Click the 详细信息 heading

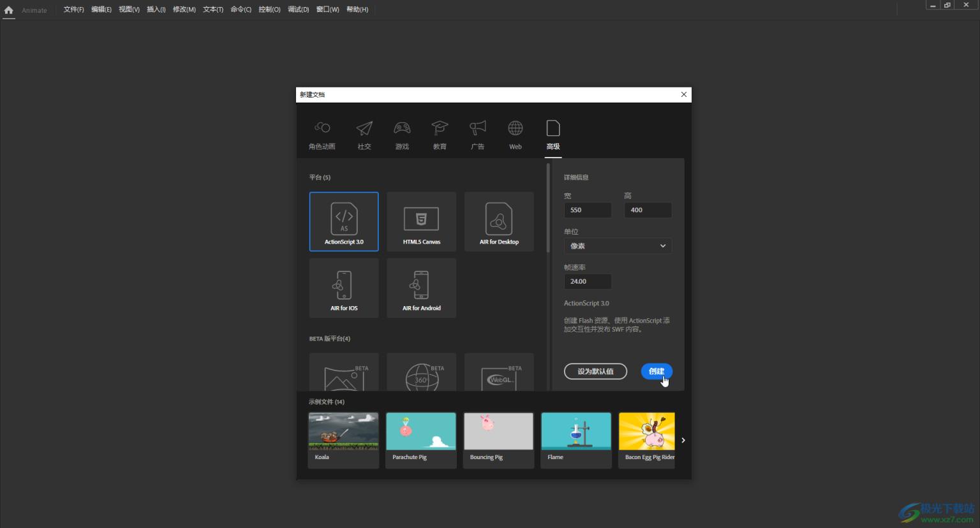(576, 177)
